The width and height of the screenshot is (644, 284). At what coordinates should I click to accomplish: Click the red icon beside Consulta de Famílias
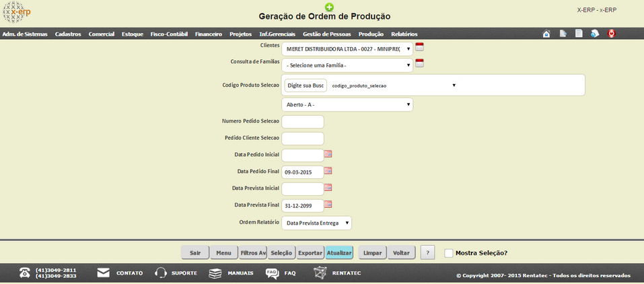[419, 63]
